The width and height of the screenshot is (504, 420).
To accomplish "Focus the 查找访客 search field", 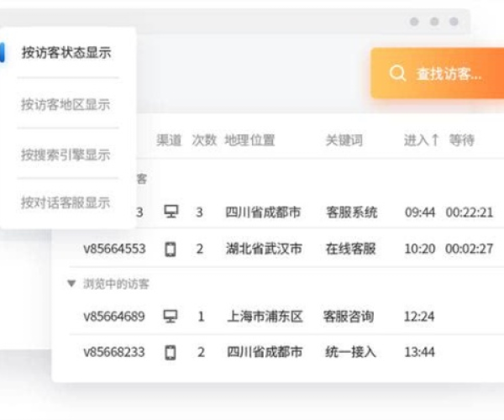I will point(437,73).
